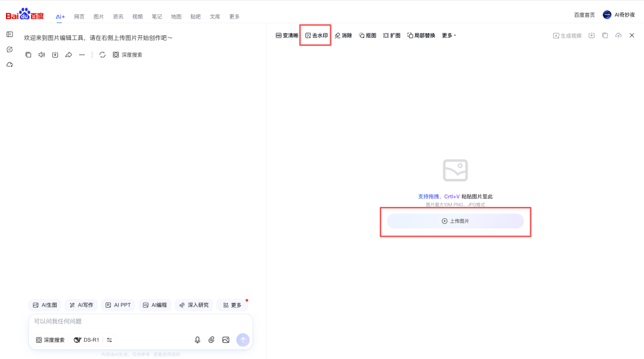Click 深度搜索 beside the refresh icon
The height and width of the screenshot is (359, 644).
click(x=128, y=55)
